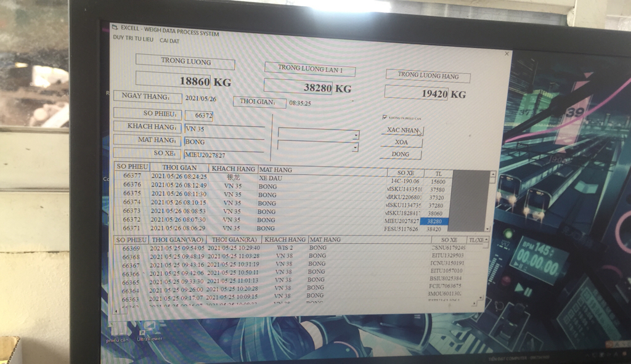Toggle the 'Khong in phieu can' checkbox
The width and height of the screenshot is (631, 364).
[385, 117]
